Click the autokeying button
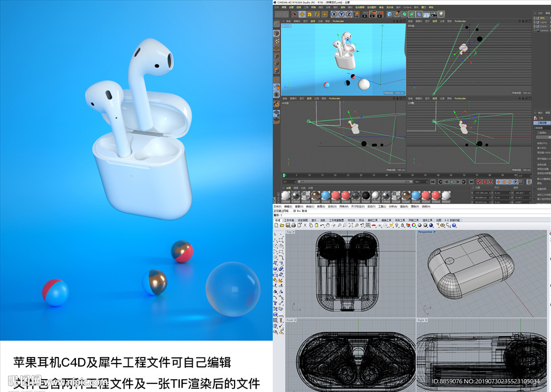This screenshot has width=551, height=392. pyautogui.click(x=485, y=182)
